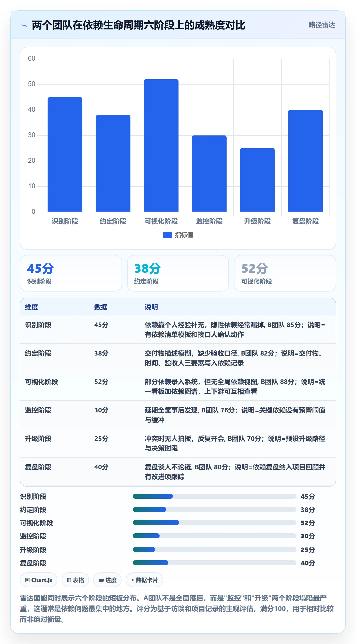Click the 升级阶段 progress bar at 25分
Viewport: 356px width, 644px height.
coord(214,550)
